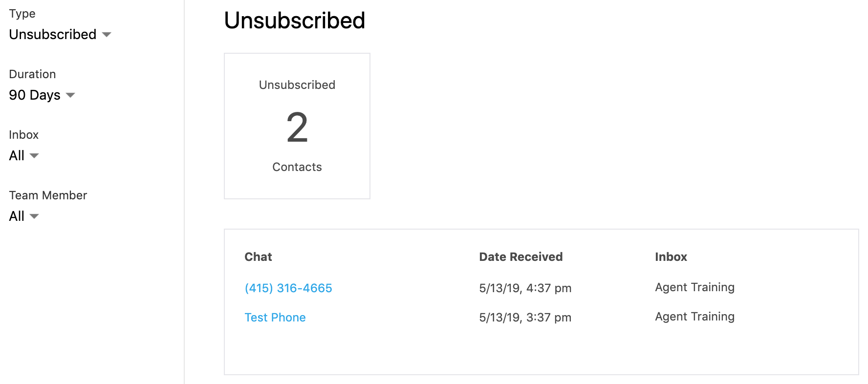Viewport: 868px width, 384px height.
Task: Click Agent Training in the first row
Action: pyautogui.click(x=694, y=287)
